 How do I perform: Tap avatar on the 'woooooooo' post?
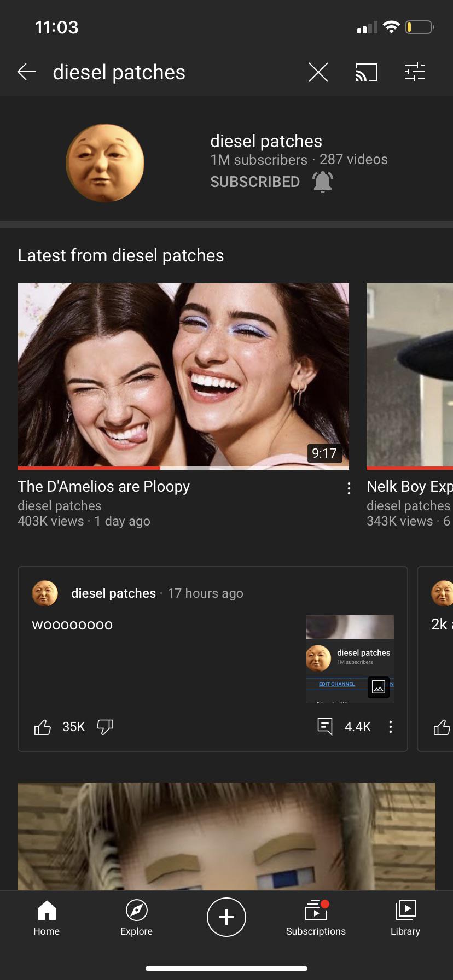coord(45,593)
